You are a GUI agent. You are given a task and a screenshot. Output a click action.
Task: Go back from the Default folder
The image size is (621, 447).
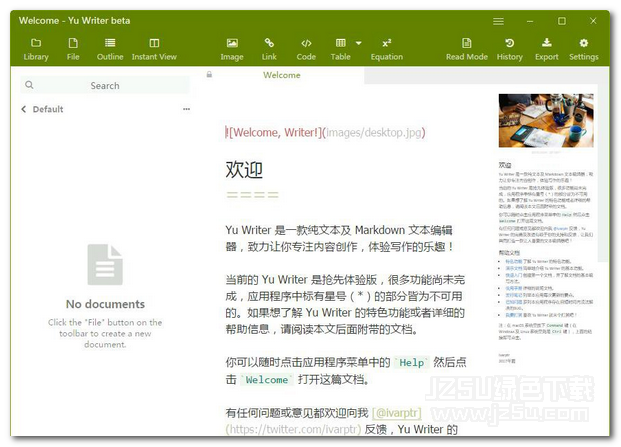(x=24, y=109)
